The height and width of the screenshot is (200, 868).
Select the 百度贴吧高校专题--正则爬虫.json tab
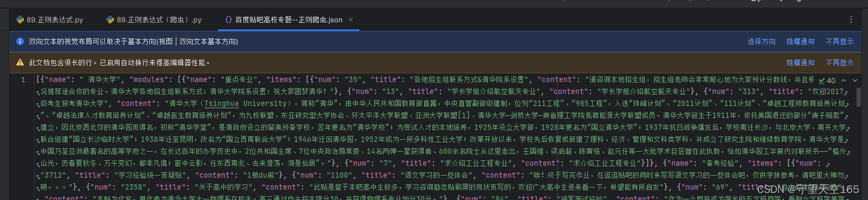288,20
